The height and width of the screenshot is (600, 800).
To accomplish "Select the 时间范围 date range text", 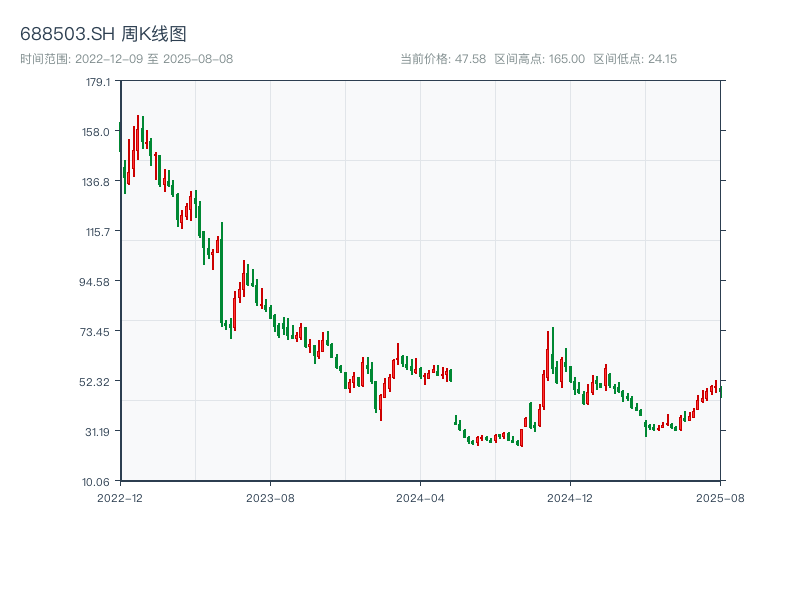I will [x=127, y=59].
